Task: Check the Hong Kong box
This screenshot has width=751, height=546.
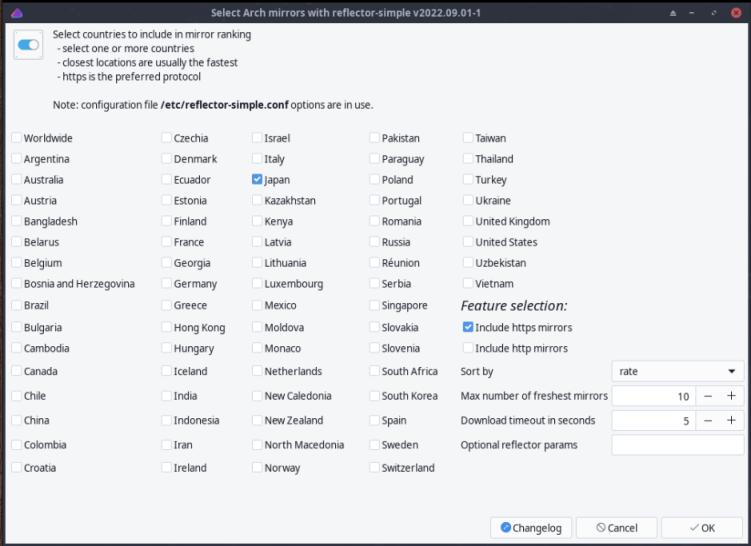Action: point(166,327)
